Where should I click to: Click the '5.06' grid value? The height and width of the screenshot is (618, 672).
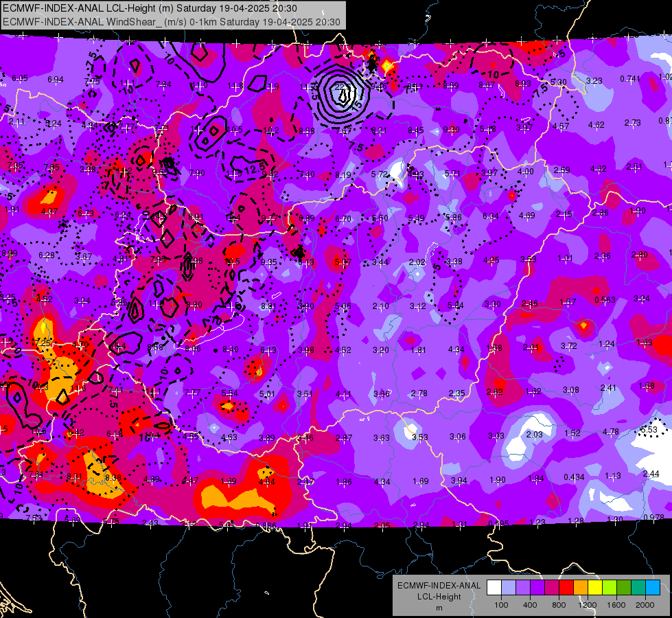(x=343, y=306)
